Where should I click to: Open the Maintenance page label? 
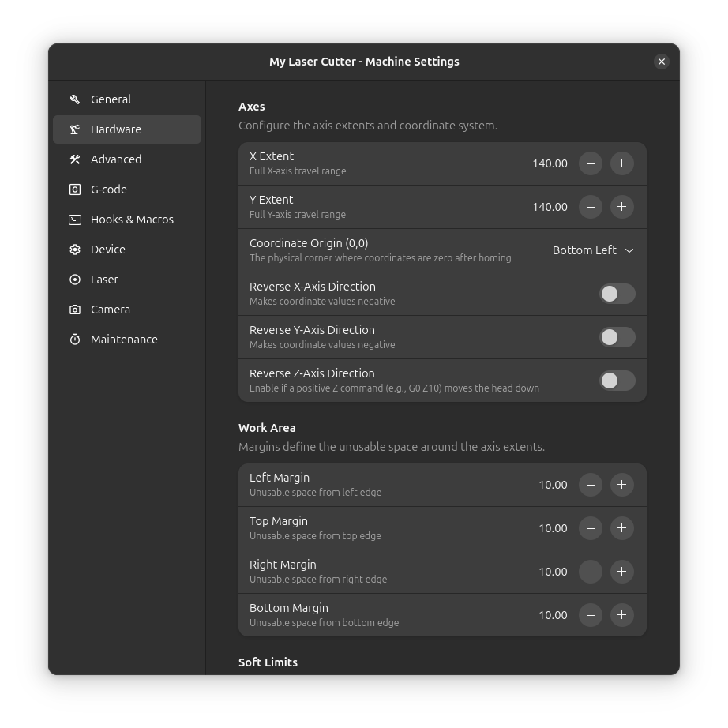[124, 340]
